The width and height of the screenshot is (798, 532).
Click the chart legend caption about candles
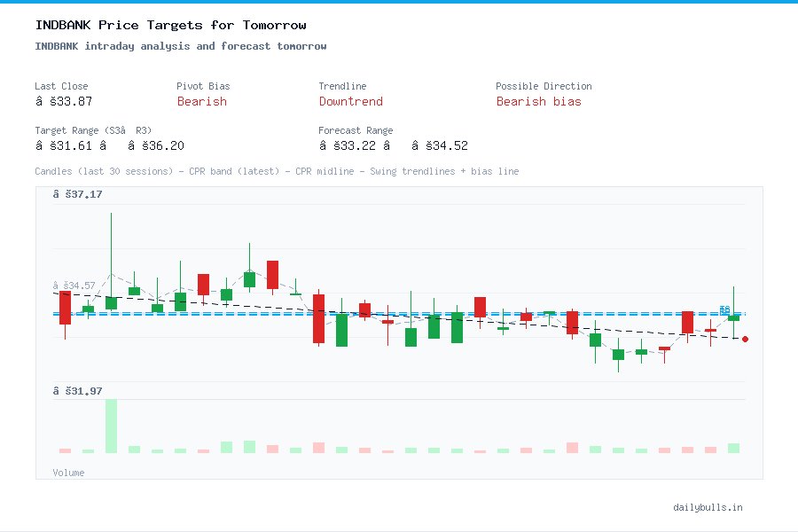click(277, 171)
